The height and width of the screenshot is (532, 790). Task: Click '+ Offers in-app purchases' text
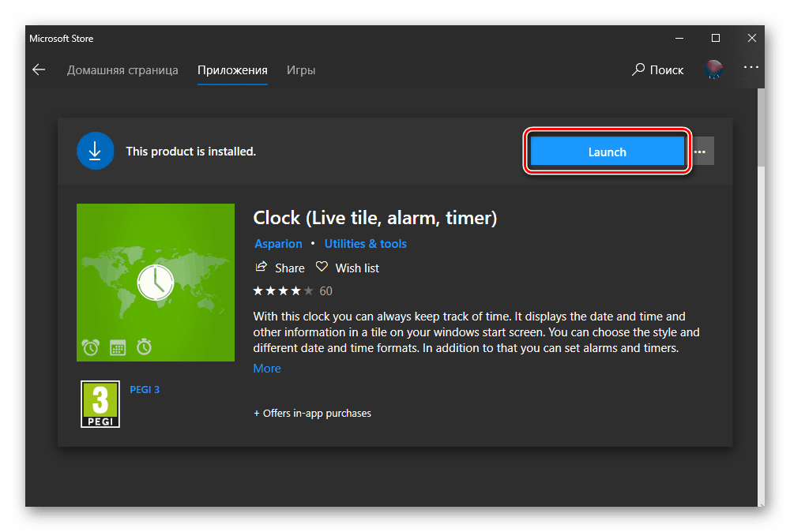click(312, 414)
